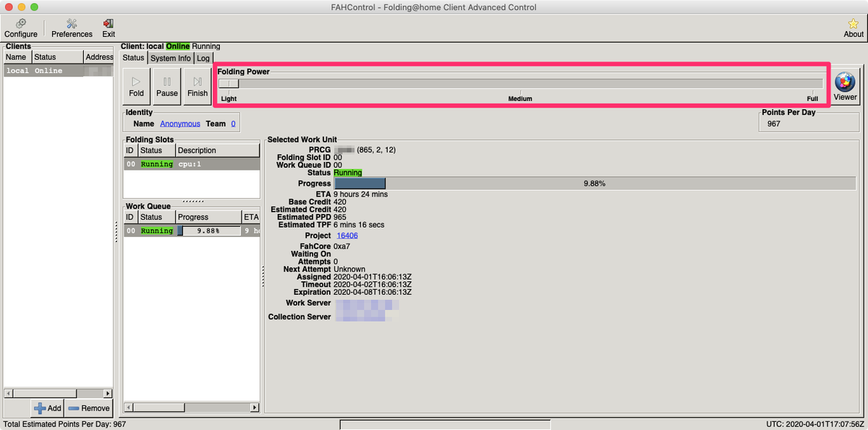
Task: Click the Expiration 2020-04-08 timestamp
Action: coord(373,292)
